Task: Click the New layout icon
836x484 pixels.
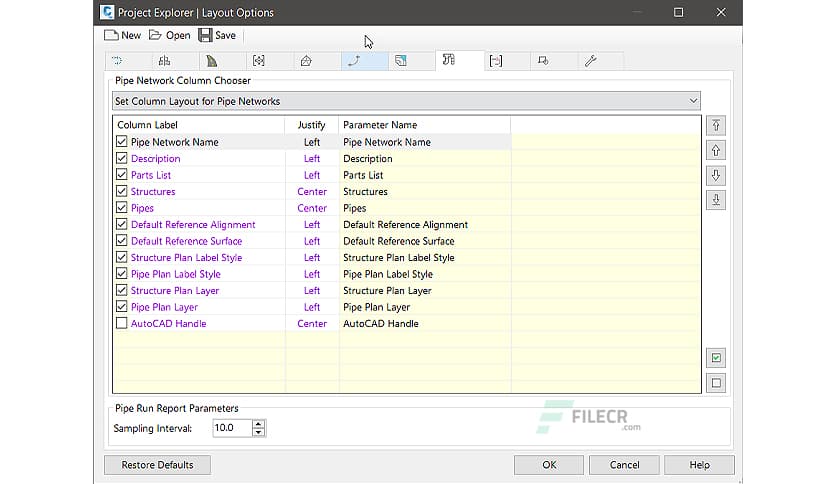Action: 111,35
